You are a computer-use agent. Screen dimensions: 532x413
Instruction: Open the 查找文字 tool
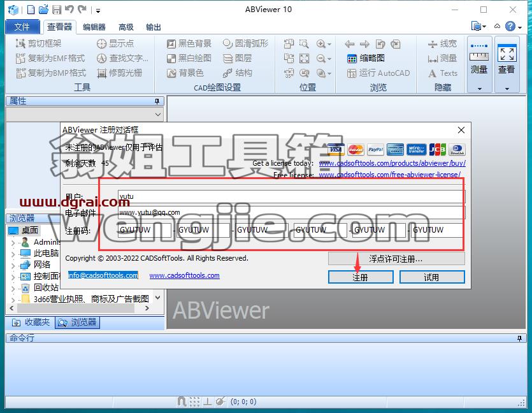click(x=122, y=59)
